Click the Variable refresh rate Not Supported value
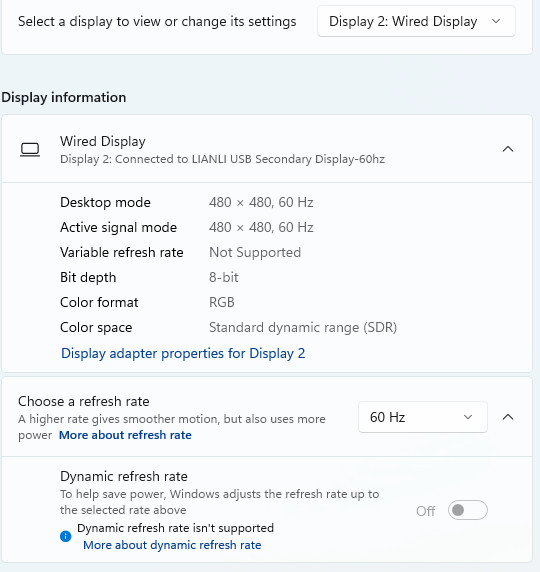The image size is (540, 572). click(x=255, y=252)
